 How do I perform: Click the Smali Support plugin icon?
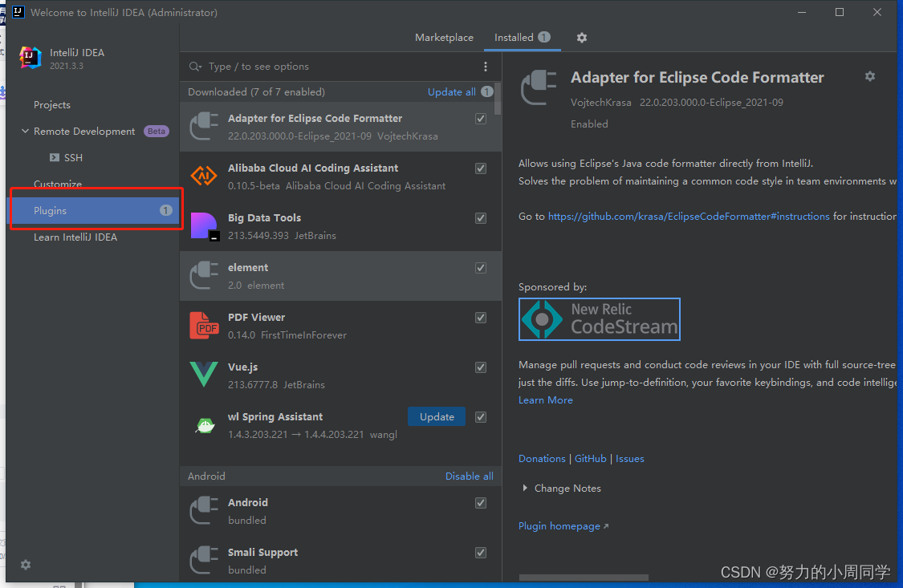[204, 561]
